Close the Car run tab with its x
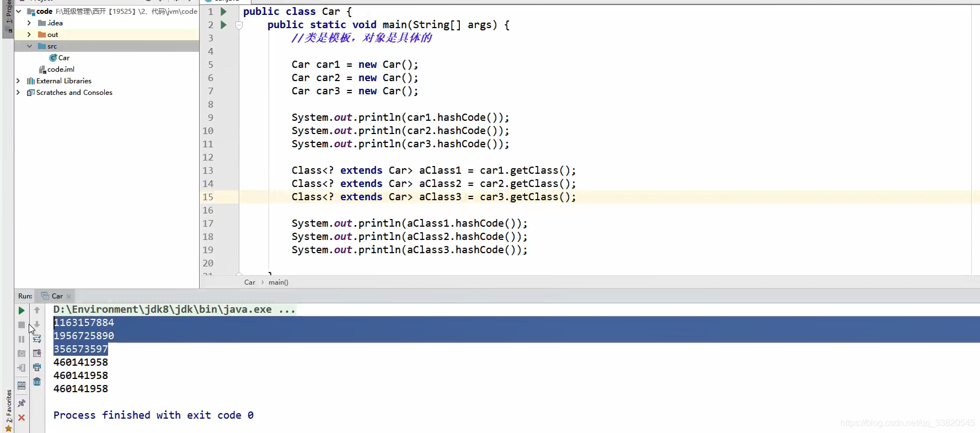 69,296
